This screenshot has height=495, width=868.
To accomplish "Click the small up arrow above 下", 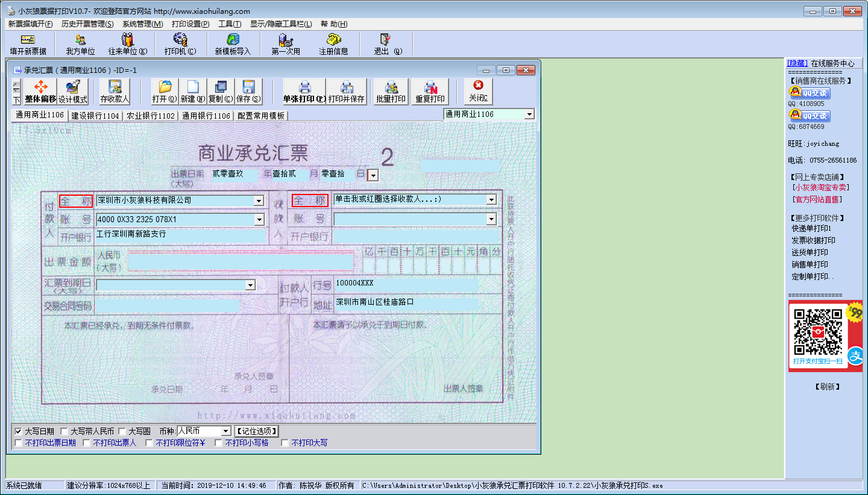I will (17, 86).
